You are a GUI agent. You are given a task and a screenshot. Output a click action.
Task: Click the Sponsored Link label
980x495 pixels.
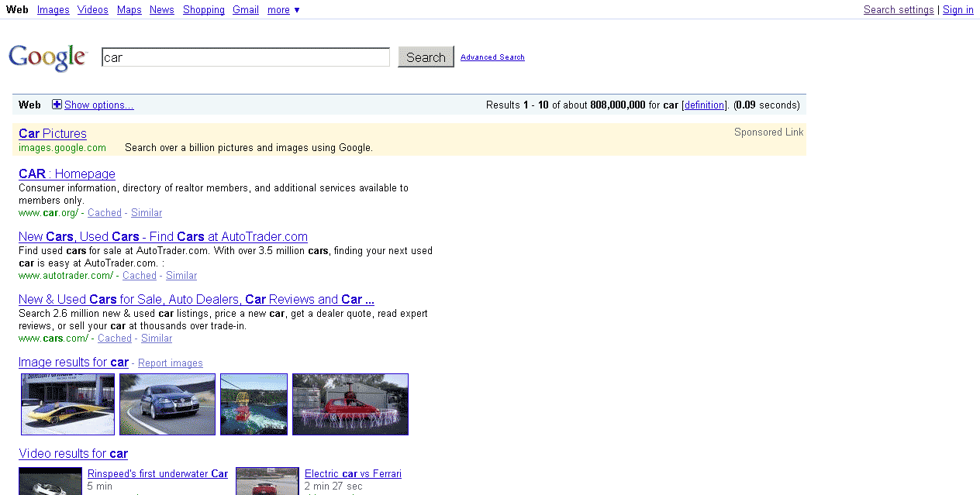[x=769, y=132]
